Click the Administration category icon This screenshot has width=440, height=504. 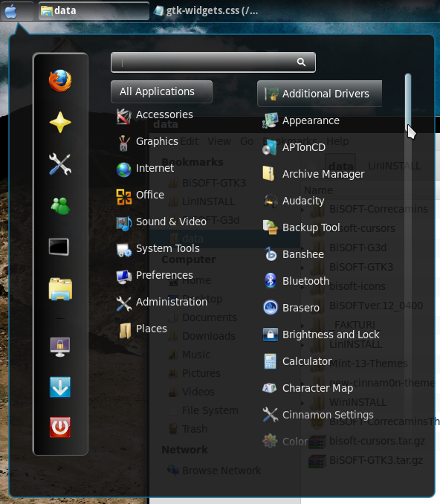tap(123, 303)
